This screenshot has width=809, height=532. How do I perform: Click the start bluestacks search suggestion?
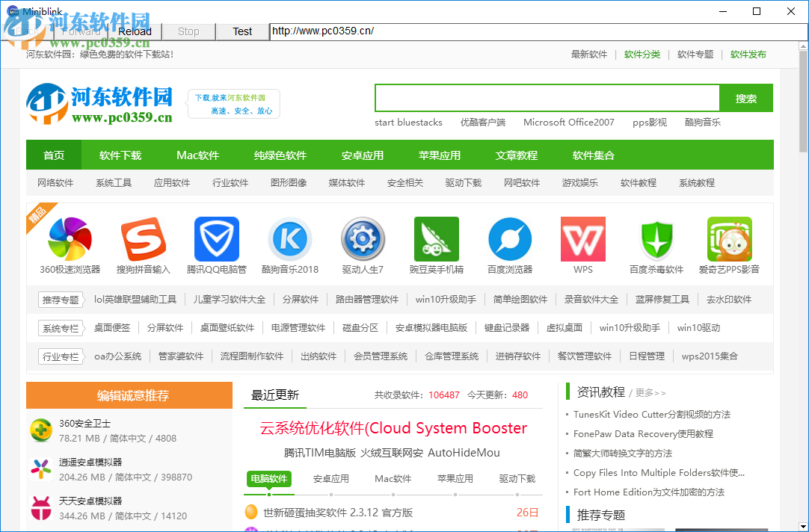click(x=409, y=123)
